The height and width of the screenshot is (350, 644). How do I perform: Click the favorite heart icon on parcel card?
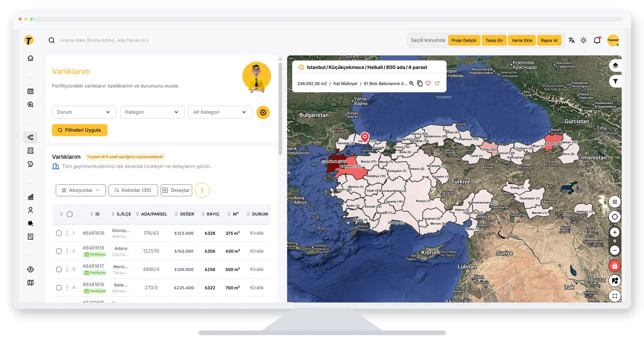pos(428,83)
